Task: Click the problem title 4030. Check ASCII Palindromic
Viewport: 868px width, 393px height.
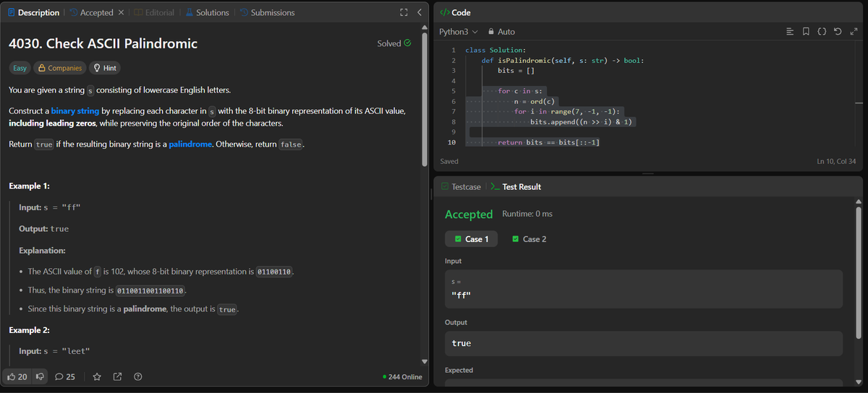Action: 103,43
